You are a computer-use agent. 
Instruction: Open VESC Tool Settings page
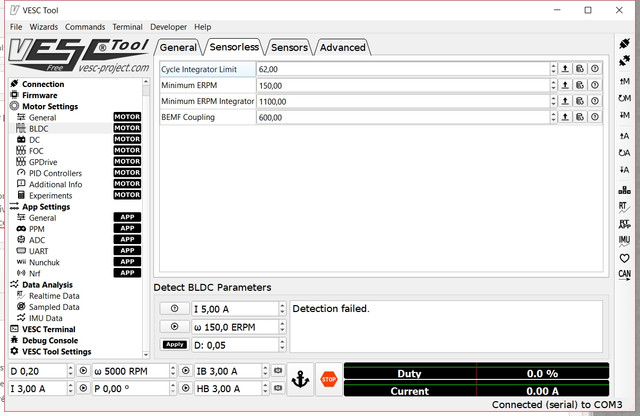(56, 351)
